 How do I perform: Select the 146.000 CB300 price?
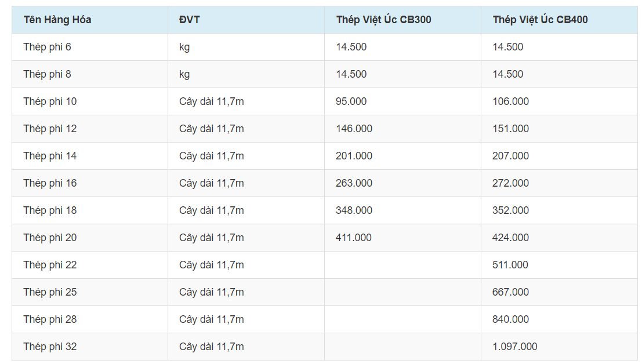pos(354,129)
